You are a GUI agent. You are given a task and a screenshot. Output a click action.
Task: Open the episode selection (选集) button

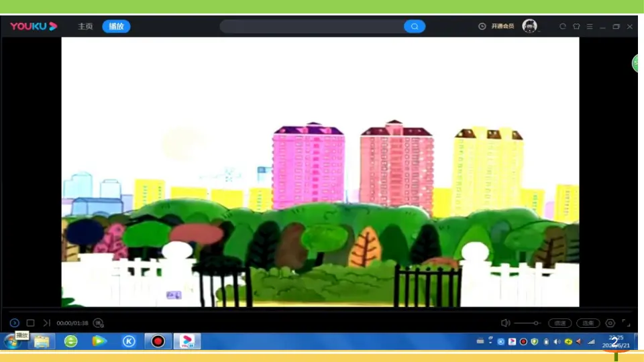588,323
